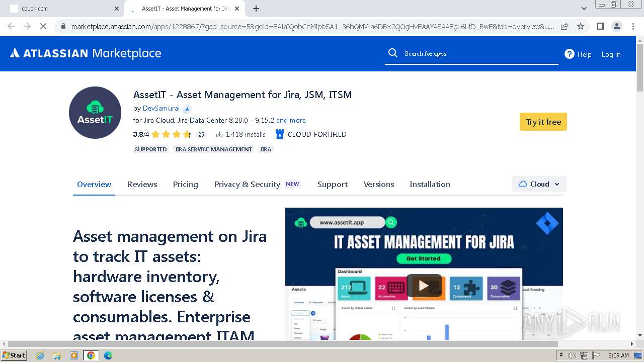Viewport: 644px width, 362px height.
Task: Open File Explorer from the taskbar
Action: pyautogui.click(x=57, y=355)
